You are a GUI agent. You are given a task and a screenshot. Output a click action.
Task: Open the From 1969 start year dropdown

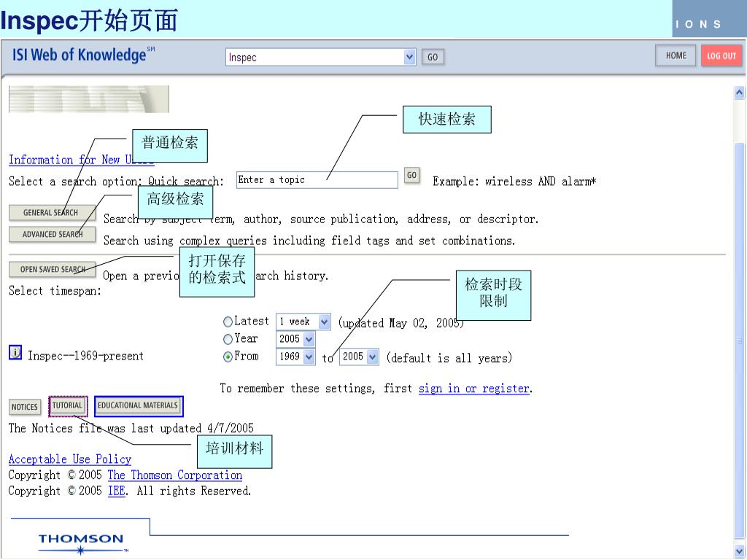point(295,357)
